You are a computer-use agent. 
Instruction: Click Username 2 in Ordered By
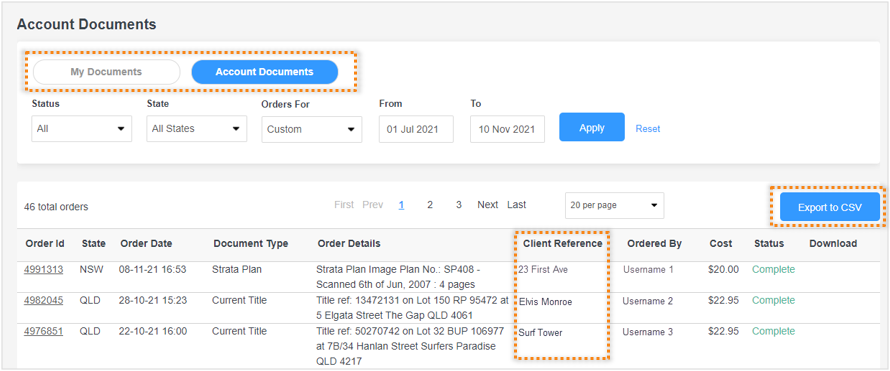[648, 301]
